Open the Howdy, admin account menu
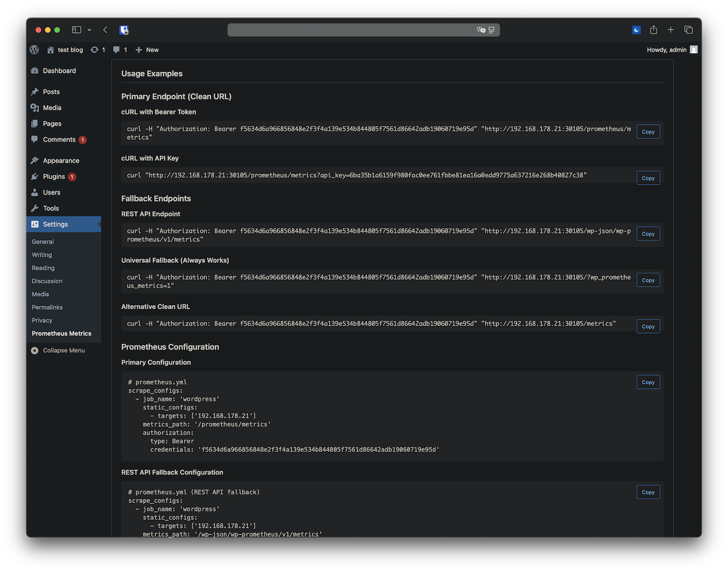Image resolution: width=728 pixels, height=572 pixels. point(666,49)
